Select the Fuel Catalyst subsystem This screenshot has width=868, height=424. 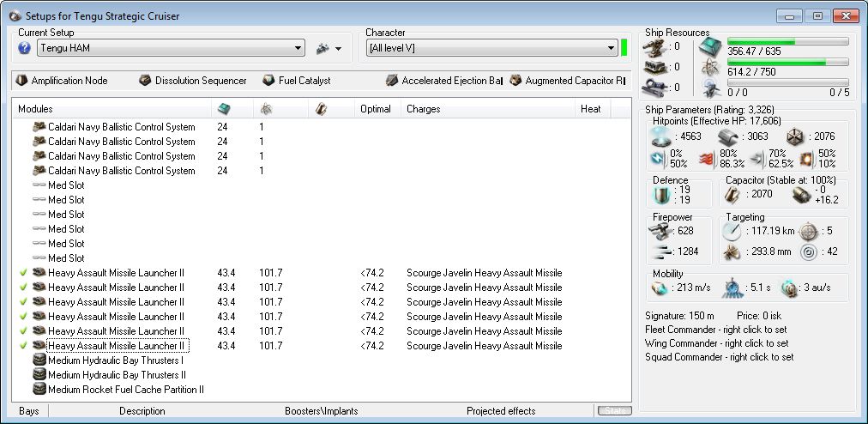[x=297, y=81]
